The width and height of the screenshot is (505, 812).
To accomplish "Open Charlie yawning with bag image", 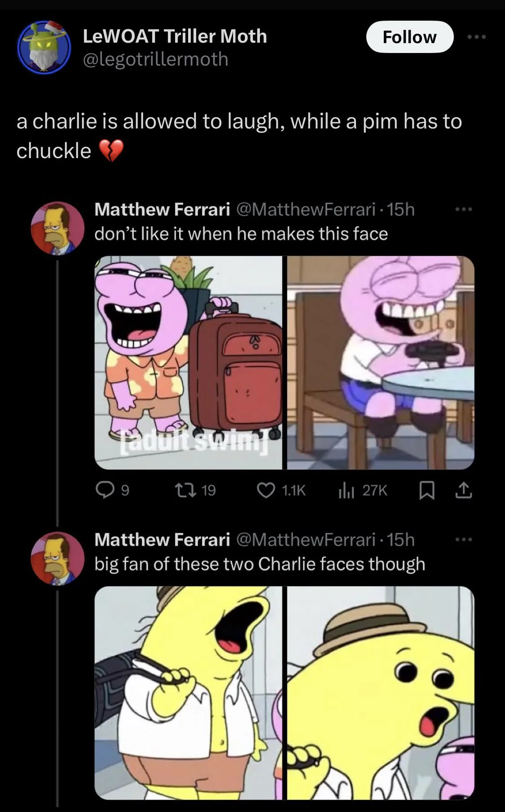I will (x=188, y=693).
